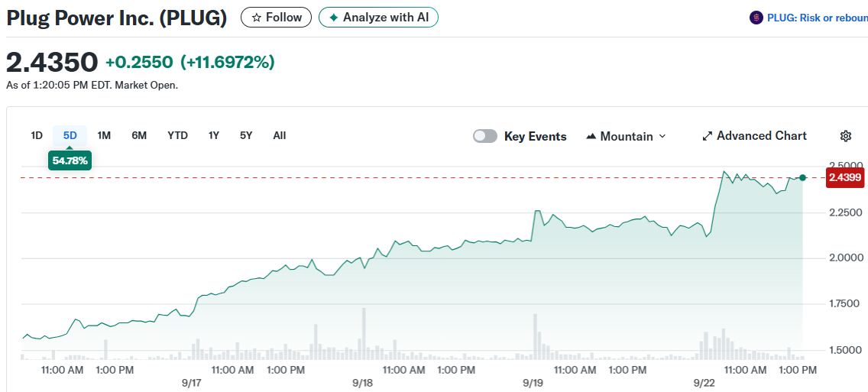Select the 1Y range tab
Image resolution: width=868 pixels, height=392 pixels.
click(x=214, y=136)
